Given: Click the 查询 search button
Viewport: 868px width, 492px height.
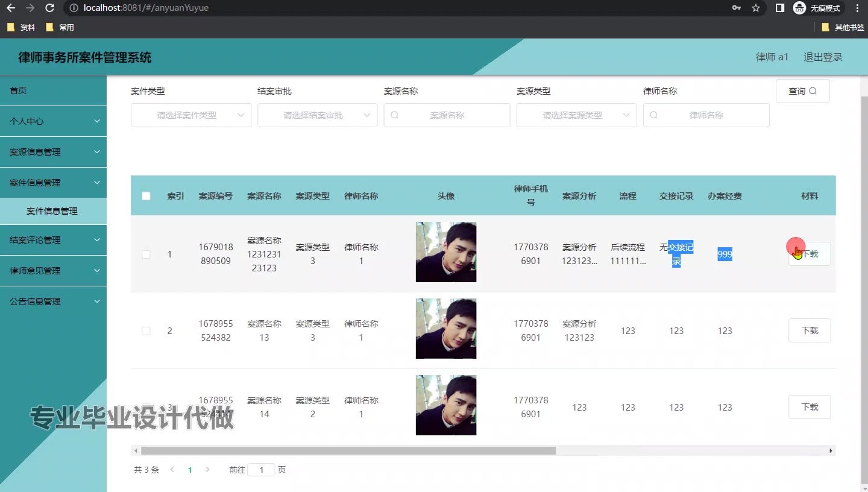Looking at the screenshot, I should point(802,91).
